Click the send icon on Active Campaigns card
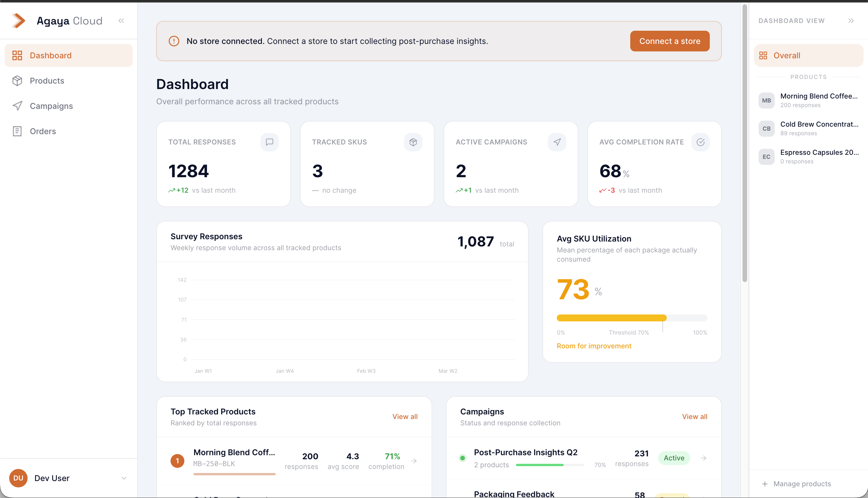Viewport: 868px width, 498px height. 557,142
